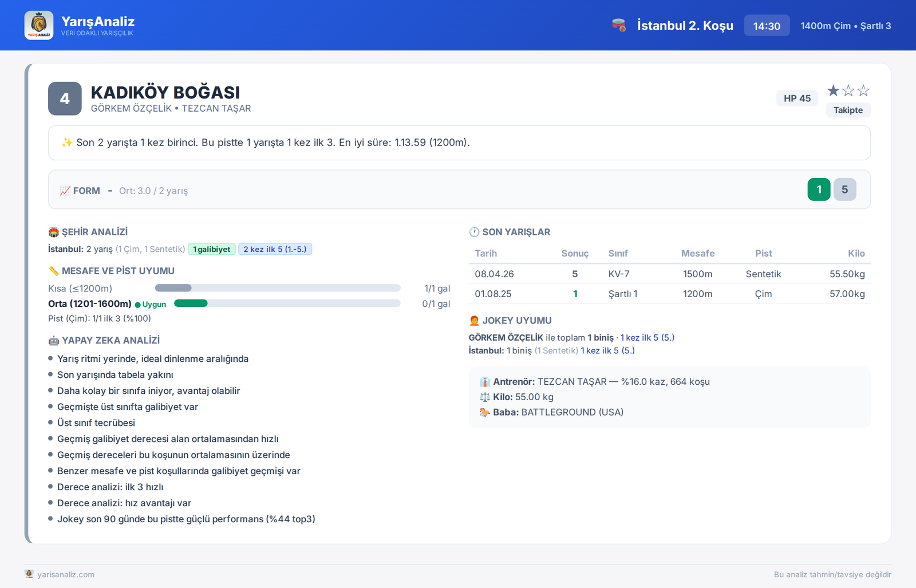Image resolution: width=916 pixels, height=588 pixels.
Task: Click the chart icon next to FORM
Action: (x=65, y=191)
